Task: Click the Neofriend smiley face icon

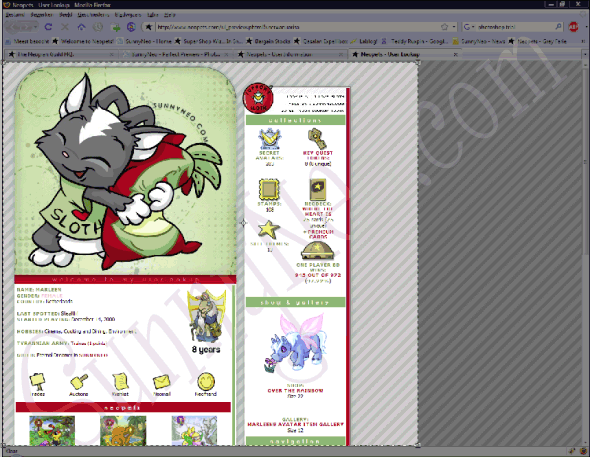Action: tap(206, 382)
